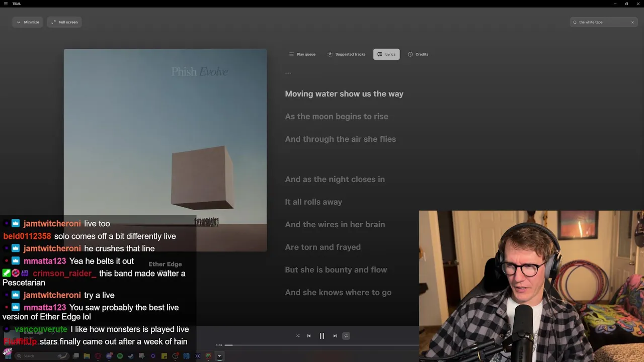The image size is (644, 362).
Task: Pause the current song
Action: click(x=322, y=336)
